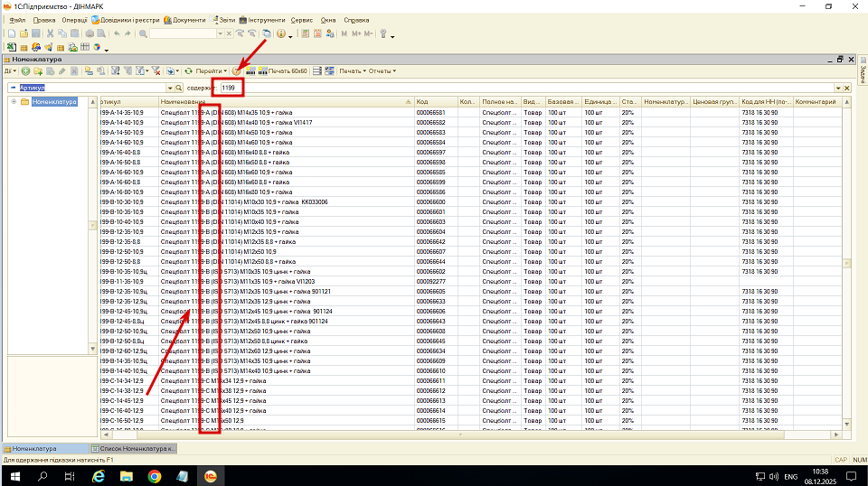868x486 pixels.
Task: Open the Артикул search field dropdown arrow
Action: pos(170,88)
